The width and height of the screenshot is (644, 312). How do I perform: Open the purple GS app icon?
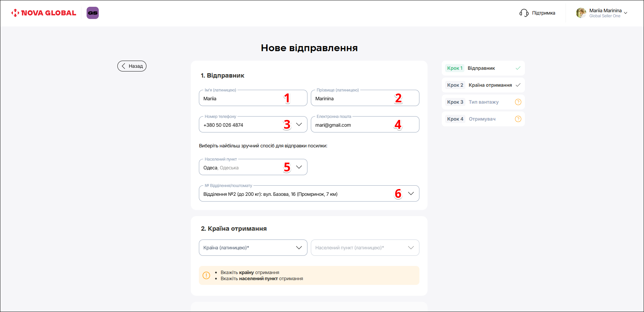coord(93,13)
